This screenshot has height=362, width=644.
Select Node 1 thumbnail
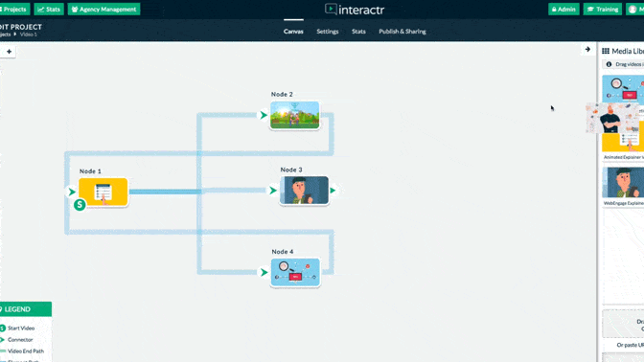point(103,192)
